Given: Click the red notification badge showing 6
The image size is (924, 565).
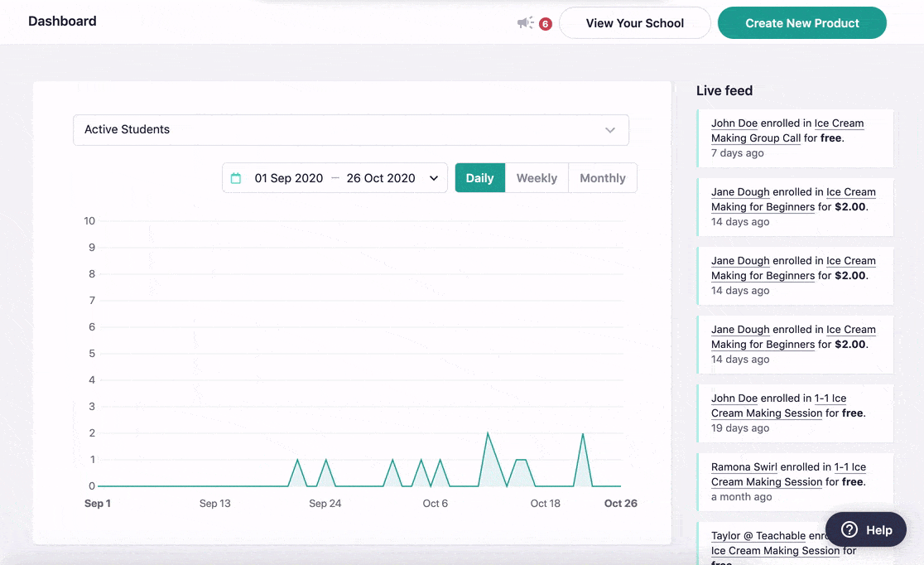Looking at the screenshot, I should click(x=546, y=24).
